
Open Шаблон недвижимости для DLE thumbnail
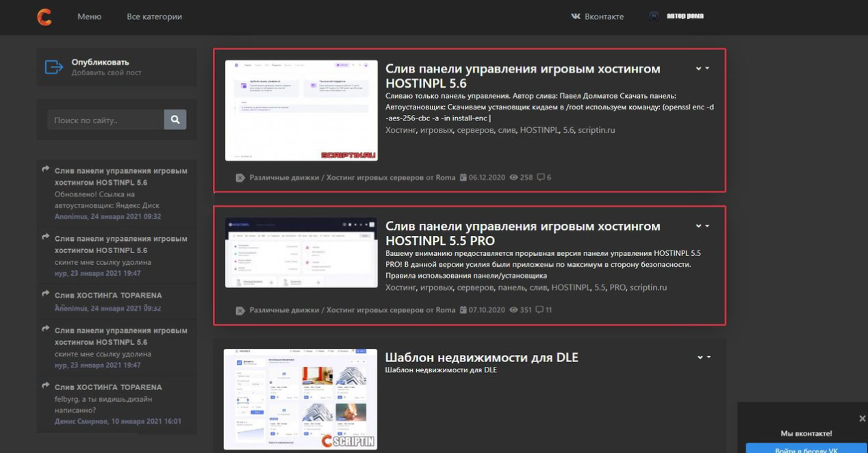point(301,400)
